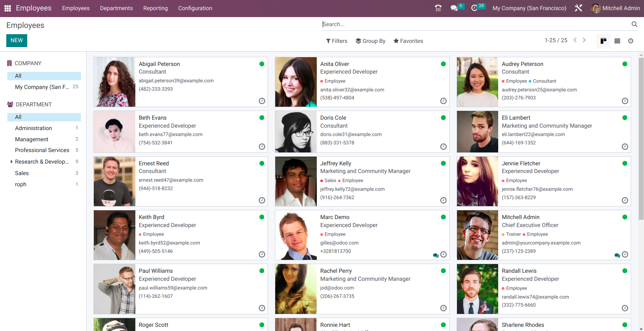Open activity clock on Randall Lewis card
Viewport: 644px width, 331px height.
click(625, 308)
